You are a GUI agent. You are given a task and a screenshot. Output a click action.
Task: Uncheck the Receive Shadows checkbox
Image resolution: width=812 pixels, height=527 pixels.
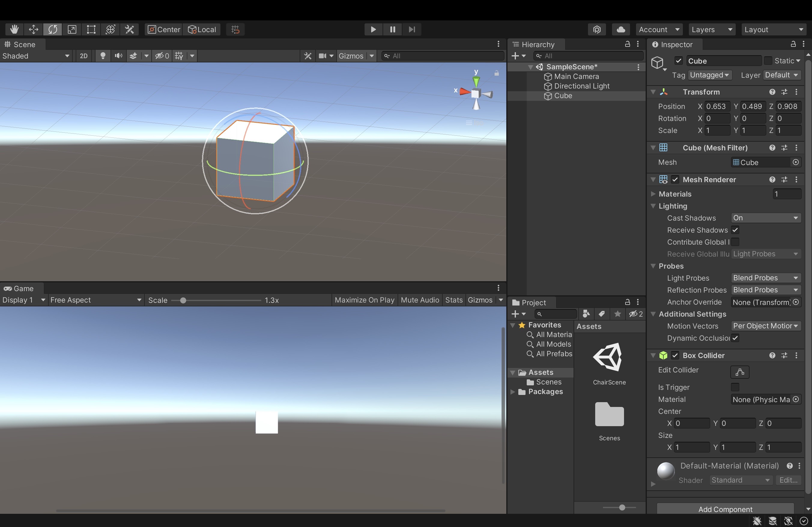[x=735, y=230]
